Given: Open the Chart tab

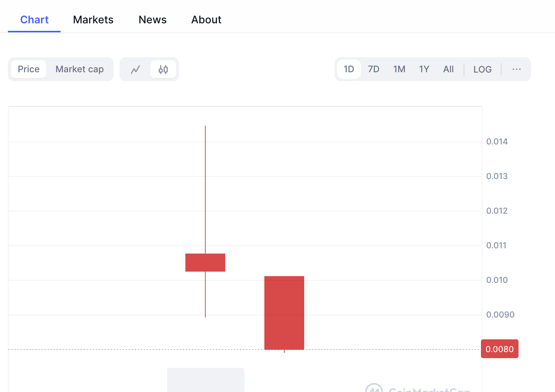Looking at the screenshot, I should click(34, 20).
